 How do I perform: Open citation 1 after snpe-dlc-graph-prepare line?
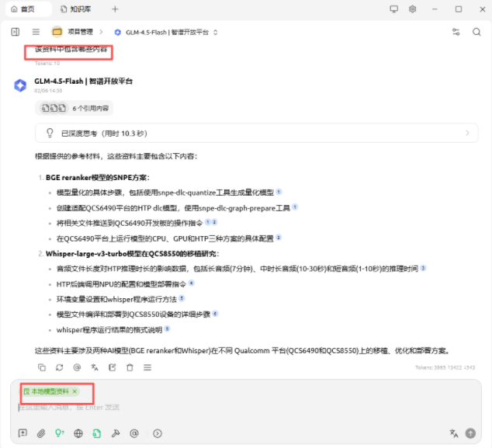[295, 207]
